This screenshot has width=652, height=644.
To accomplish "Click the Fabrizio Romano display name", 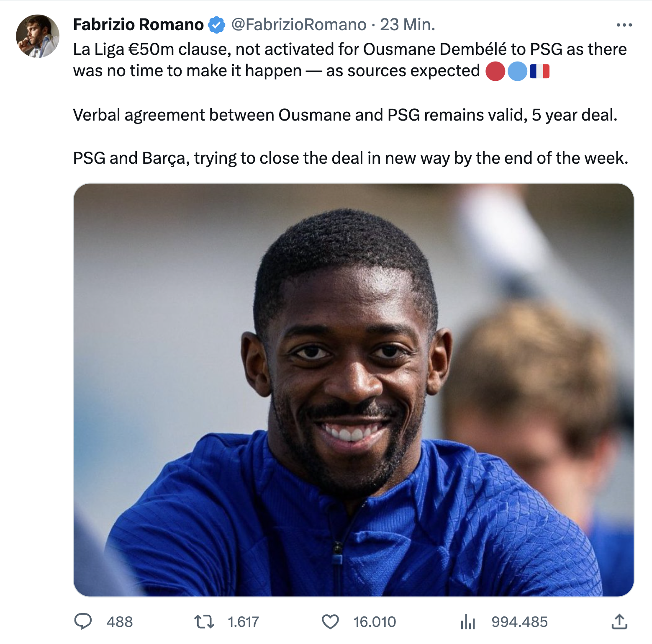I will [138, 25].
